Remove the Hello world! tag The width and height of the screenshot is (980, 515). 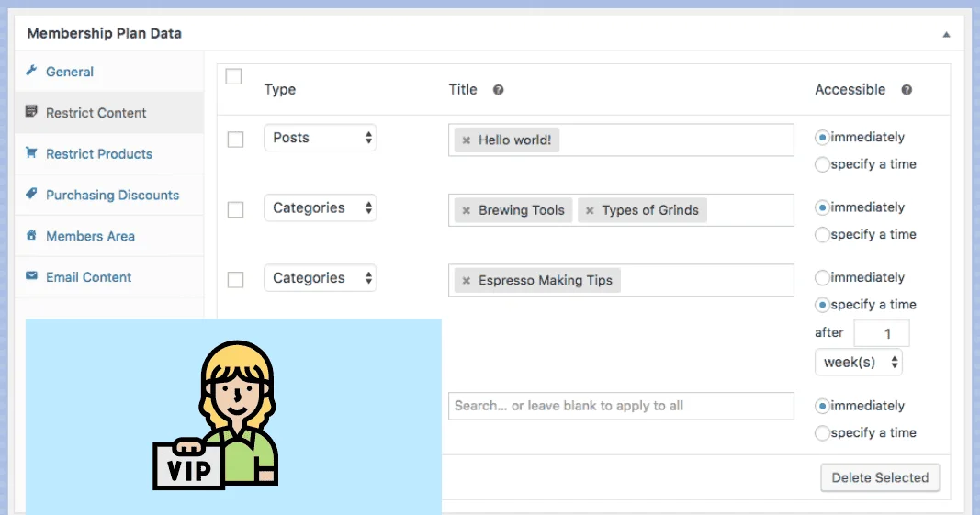click(x=467, y=140)
